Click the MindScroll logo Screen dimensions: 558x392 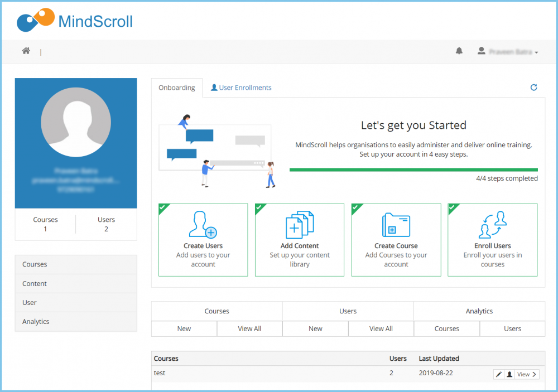tap(75, 20)
